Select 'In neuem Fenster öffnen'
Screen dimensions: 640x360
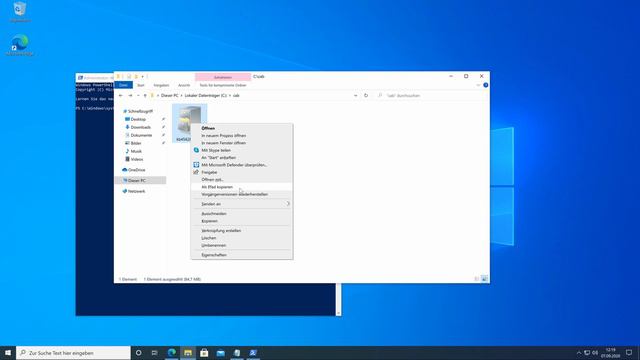pos(224,143)
